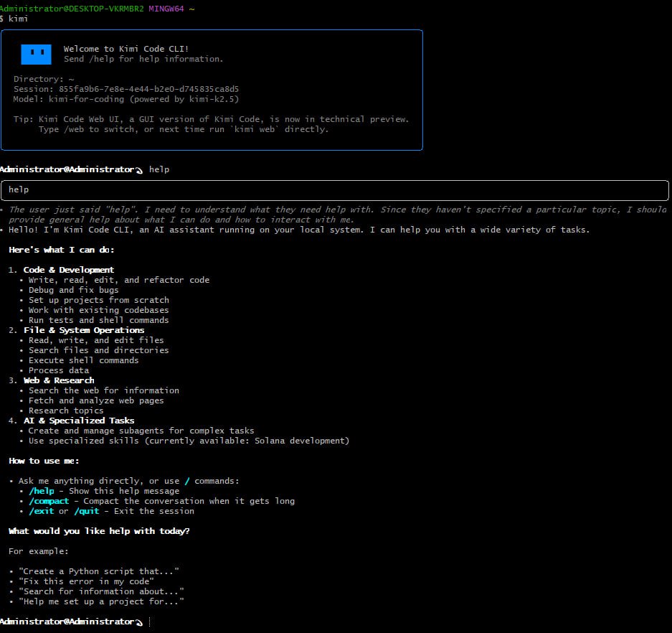Click 'Read, write, and edit files' bullet
The width and height of the screenshot is (672, 633).
pos(96,340)
